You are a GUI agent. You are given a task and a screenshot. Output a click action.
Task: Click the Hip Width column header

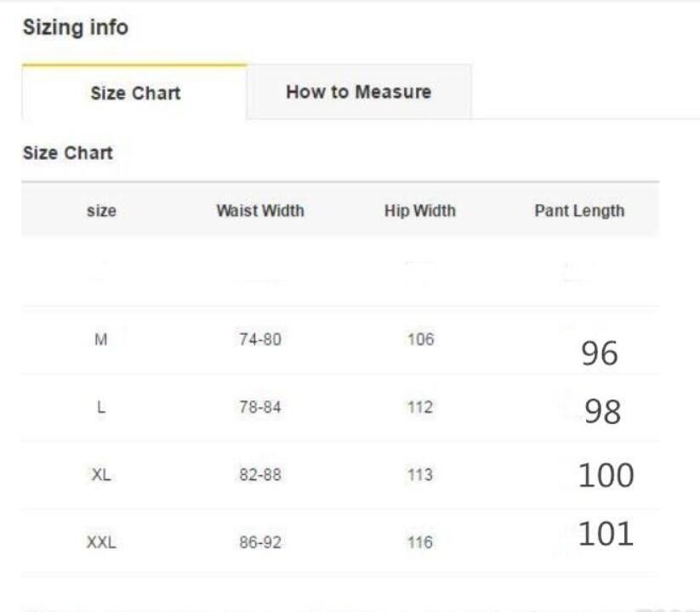point(420,211)
